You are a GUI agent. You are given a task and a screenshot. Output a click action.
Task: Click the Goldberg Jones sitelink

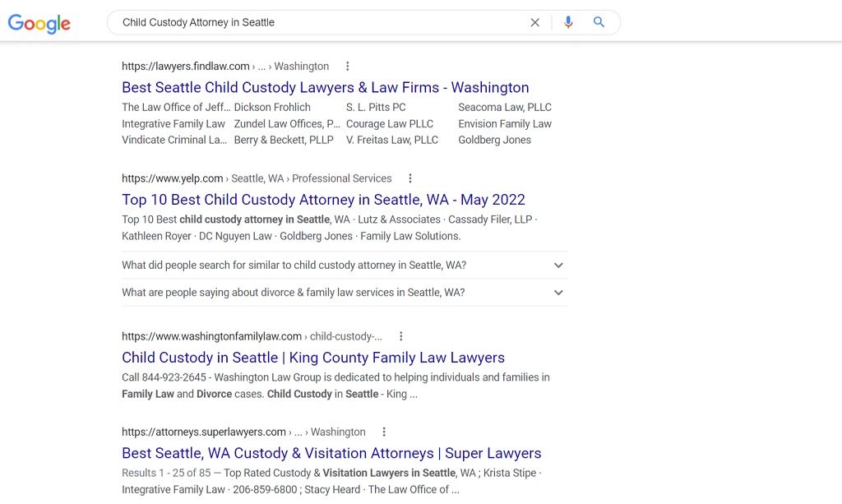coord(494,140)
